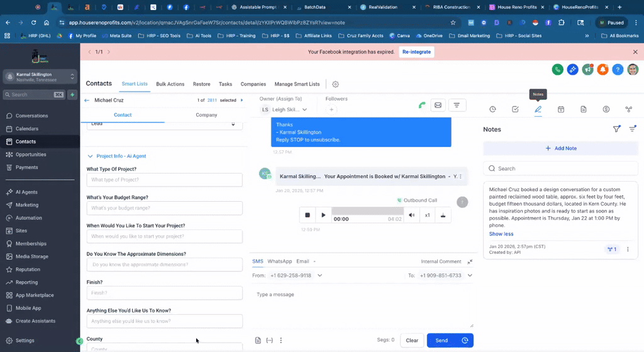This screenshot has width=644, height=352.
Task: Click the Notes Search field
Action: pos(560,168)
